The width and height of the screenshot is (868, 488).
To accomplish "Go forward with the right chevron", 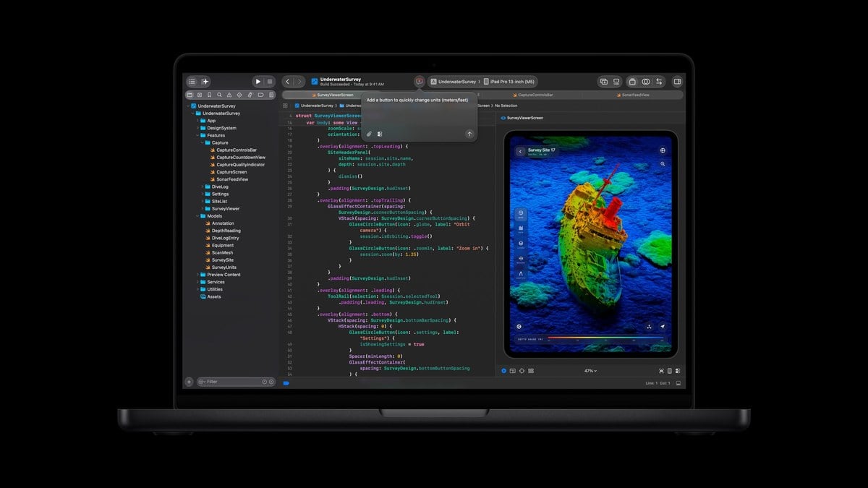I will [299, 82].
